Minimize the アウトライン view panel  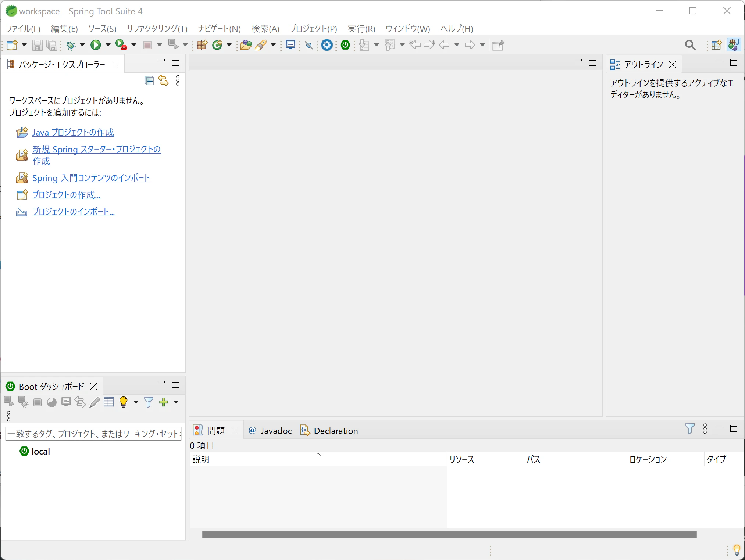(x=719, y=61)
